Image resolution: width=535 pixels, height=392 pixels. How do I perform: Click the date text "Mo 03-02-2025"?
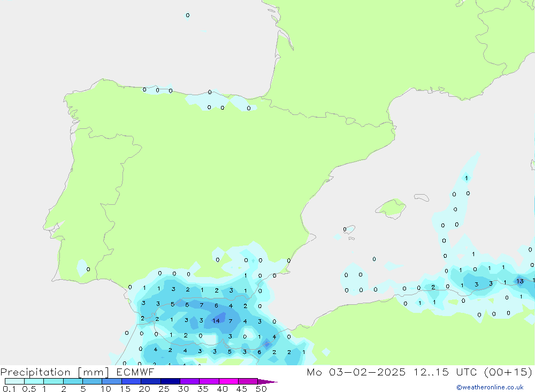[356, 372]
